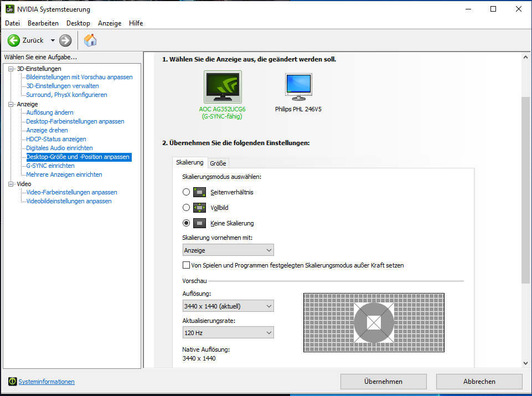This screenshot has height=396, width=532.
Task: Enable override of game-defined scaling mode checkbox
Action: point(186,265)
